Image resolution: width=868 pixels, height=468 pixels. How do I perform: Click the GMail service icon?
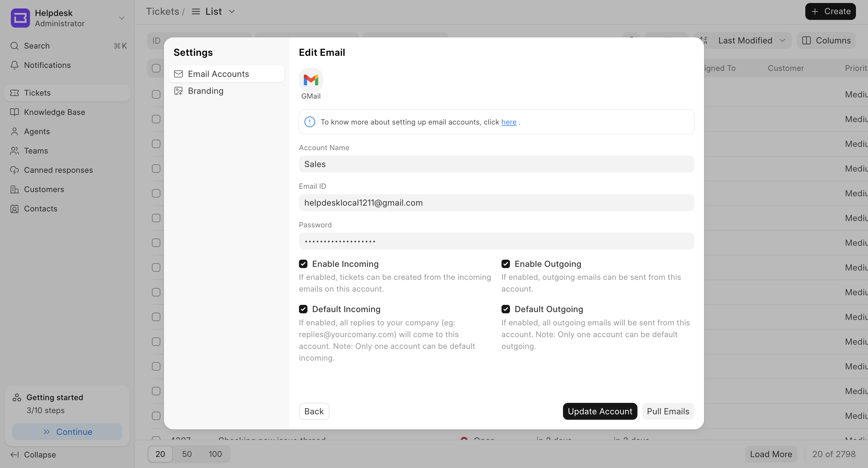[x=311, y=80]
